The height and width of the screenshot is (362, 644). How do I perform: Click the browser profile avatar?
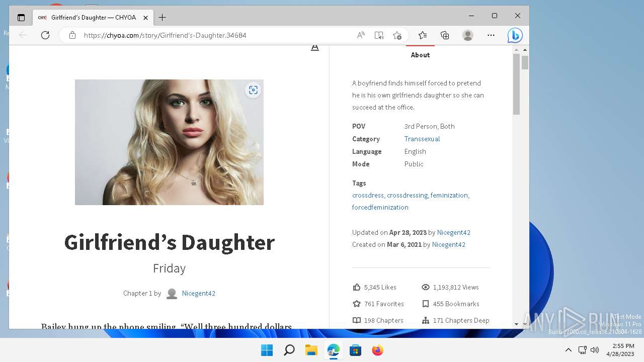coord(468,35)
